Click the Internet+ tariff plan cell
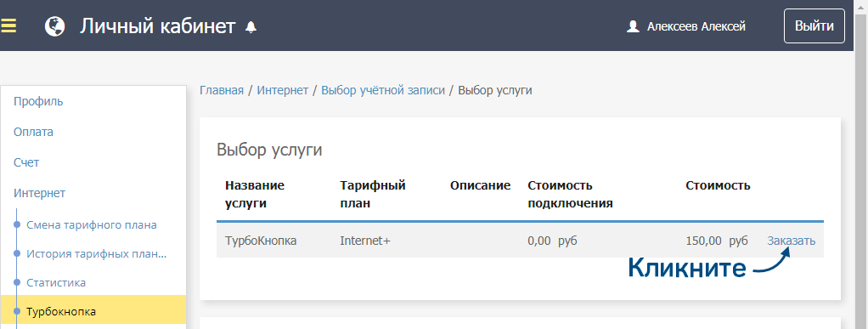Viewport: 868px width, 329px height. point(365,241)
